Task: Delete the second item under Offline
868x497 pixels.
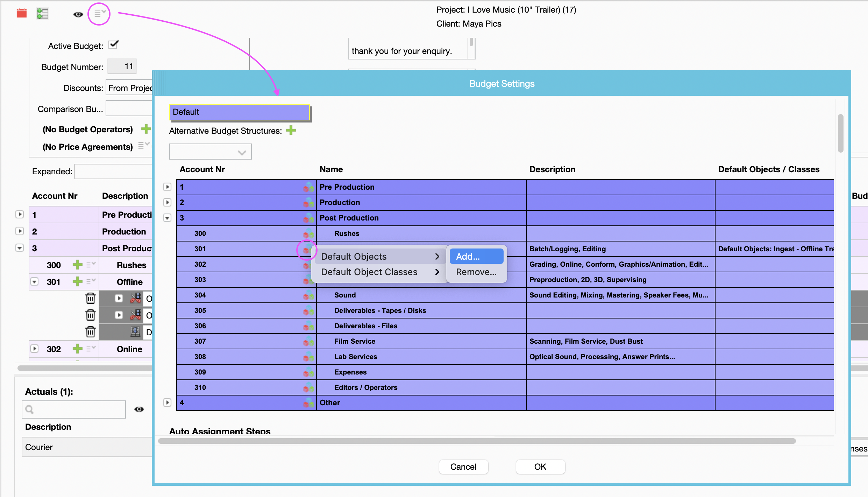Action: coord(91,315)
